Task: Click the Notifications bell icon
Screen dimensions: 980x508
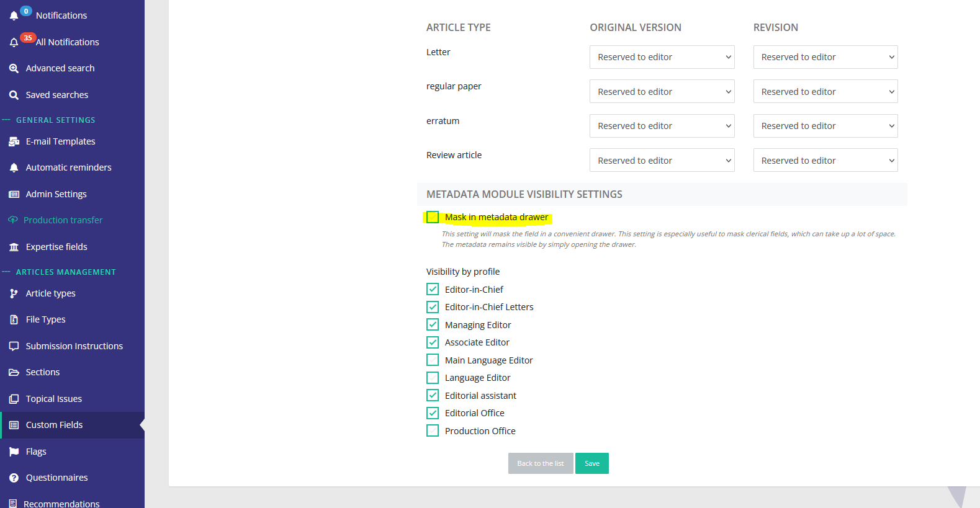Action: [x=14, y=16]
